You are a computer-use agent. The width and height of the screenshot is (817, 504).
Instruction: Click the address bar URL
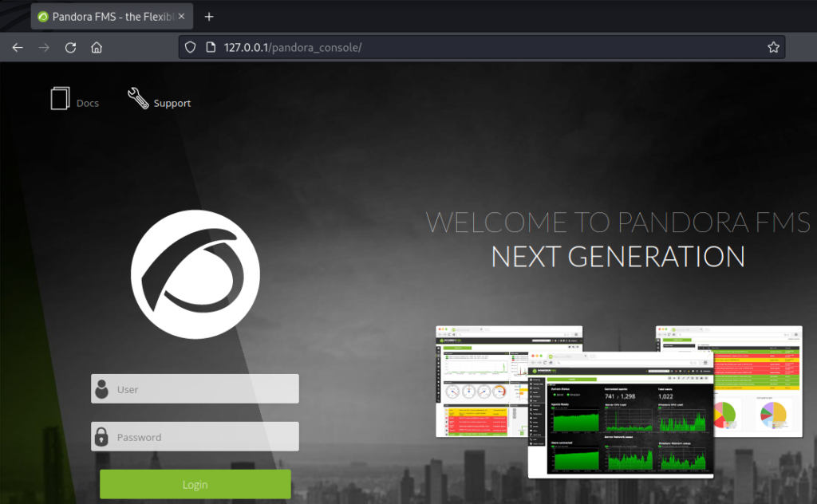pyautogui.click(x=292, y=47)
